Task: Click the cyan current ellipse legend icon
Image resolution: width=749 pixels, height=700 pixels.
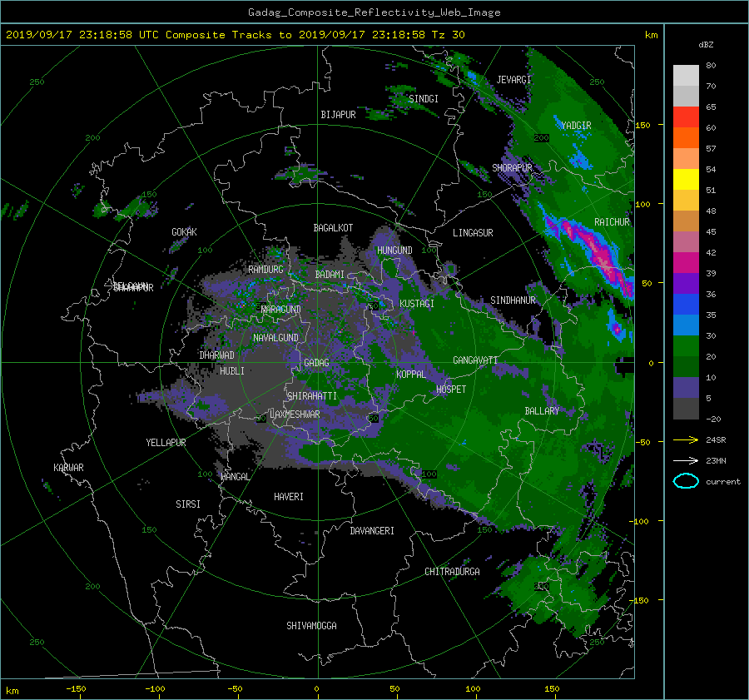Action: [686, 481]
